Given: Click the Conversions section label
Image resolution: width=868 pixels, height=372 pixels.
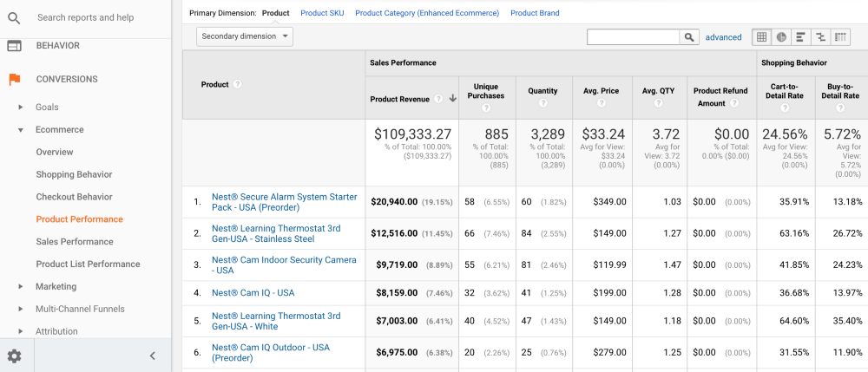Looking at the screenshot, I should (x=67, y=79).
